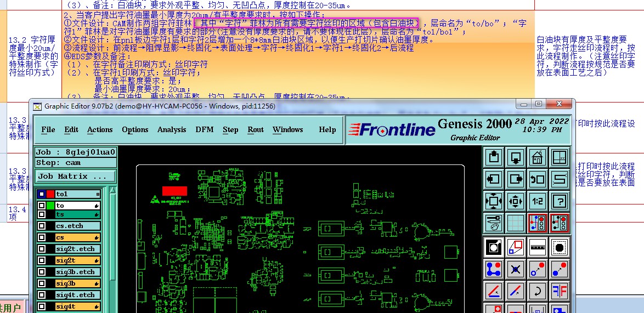Image resolution: width=644 pixels, height=313 pixels.
Task: Open the Analysis menu
Action: click(x=172, y=129)
